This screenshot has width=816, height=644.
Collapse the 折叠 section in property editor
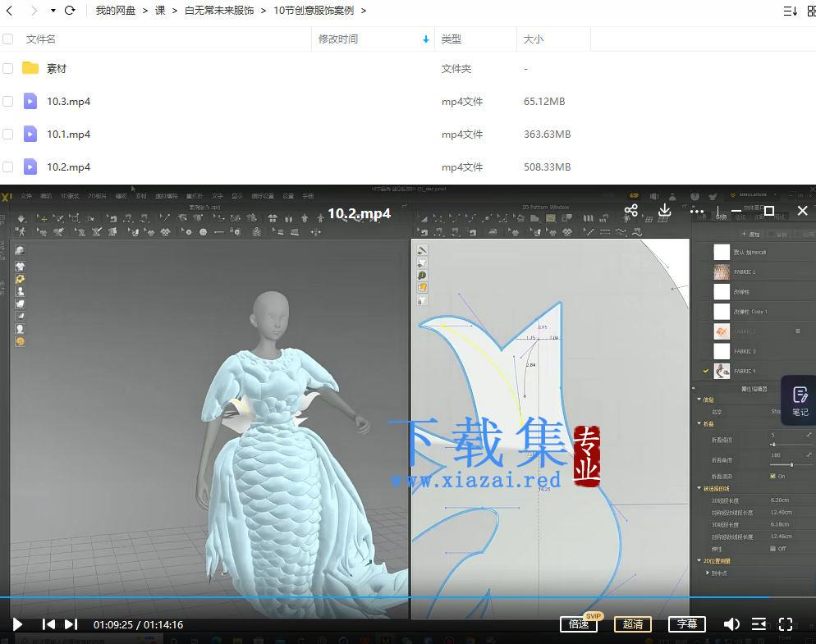click(x=699, y=423)
